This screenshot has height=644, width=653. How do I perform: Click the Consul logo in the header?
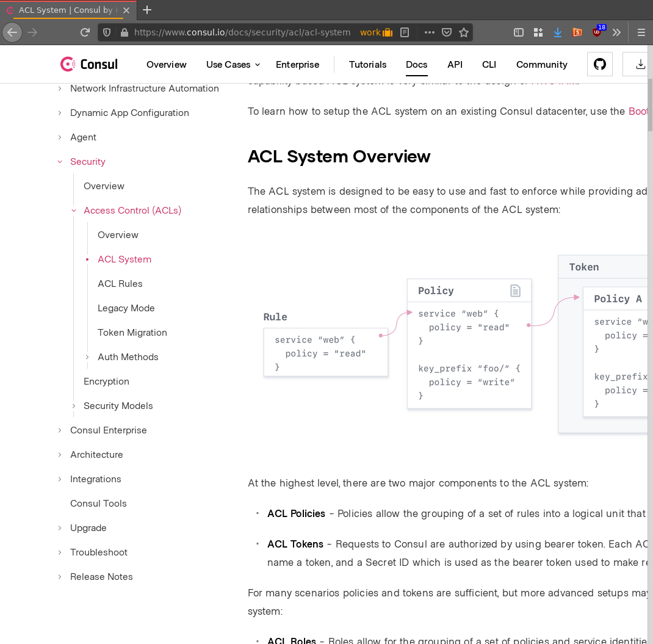[x=89, y=64]
